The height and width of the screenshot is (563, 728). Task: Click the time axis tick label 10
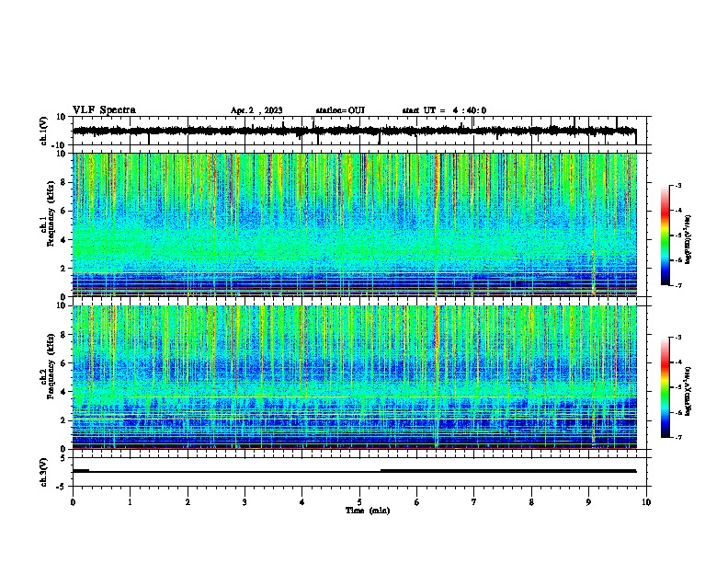[x=646, y=502]
